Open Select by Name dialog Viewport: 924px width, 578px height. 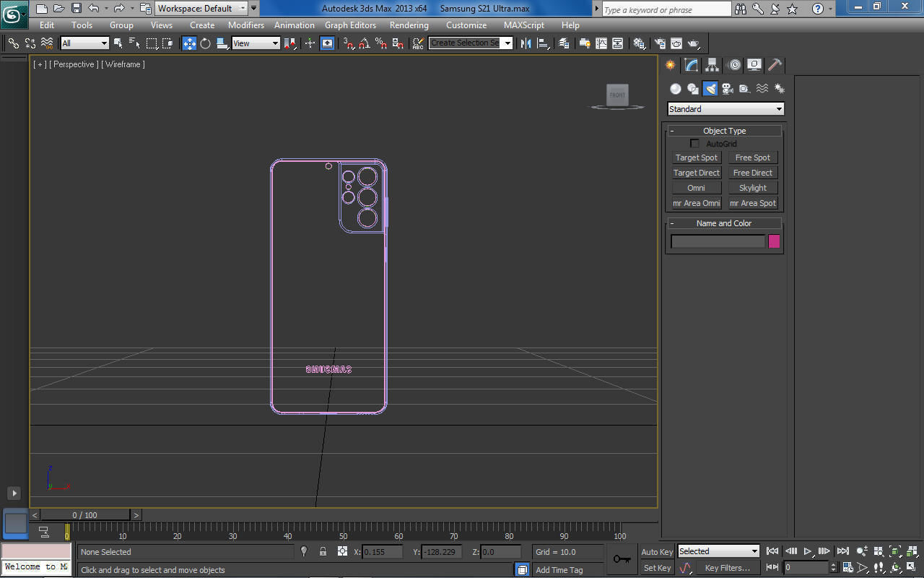[135, 43]
